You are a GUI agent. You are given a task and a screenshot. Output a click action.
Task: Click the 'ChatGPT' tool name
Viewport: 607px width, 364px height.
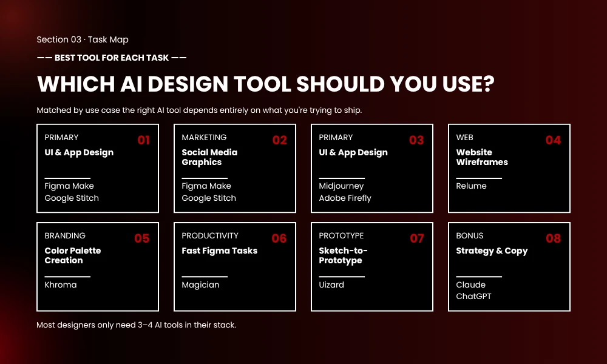473,296
